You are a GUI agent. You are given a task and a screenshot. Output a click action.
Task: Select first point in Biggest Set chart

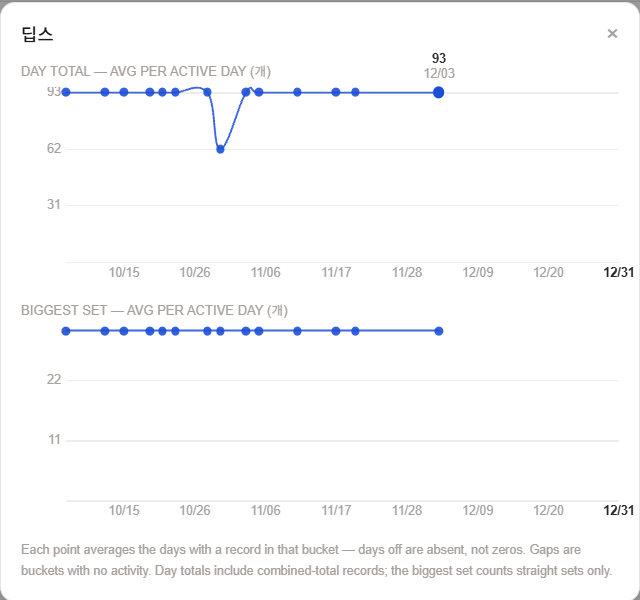66,331
